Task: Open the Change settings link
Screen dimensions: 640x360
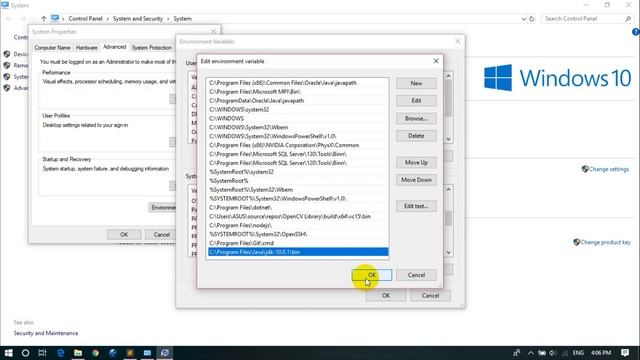Action: [609, 169]
